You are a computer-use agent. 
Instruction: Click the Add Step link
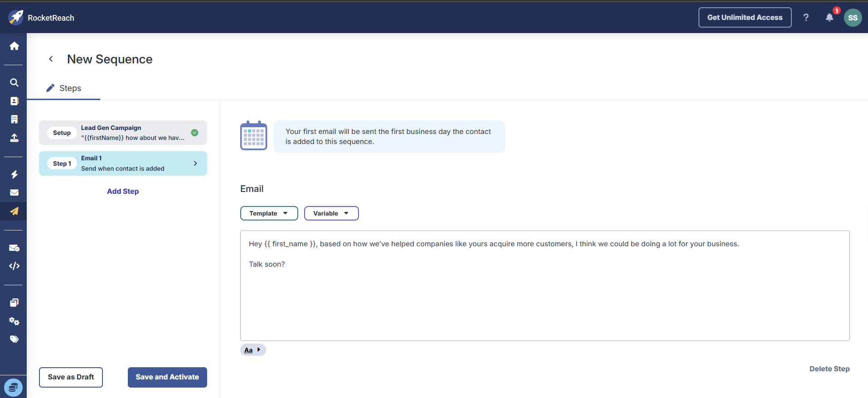[123, 191]
